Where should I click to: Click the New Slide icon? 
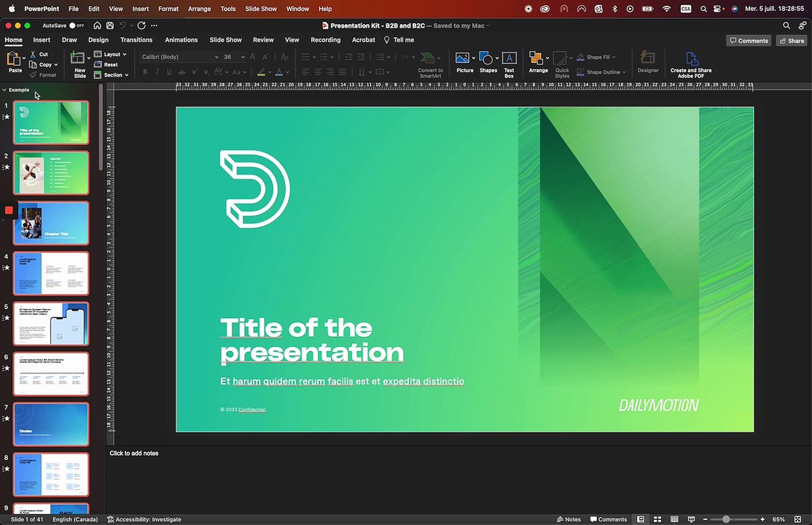[x=77, y=58]
